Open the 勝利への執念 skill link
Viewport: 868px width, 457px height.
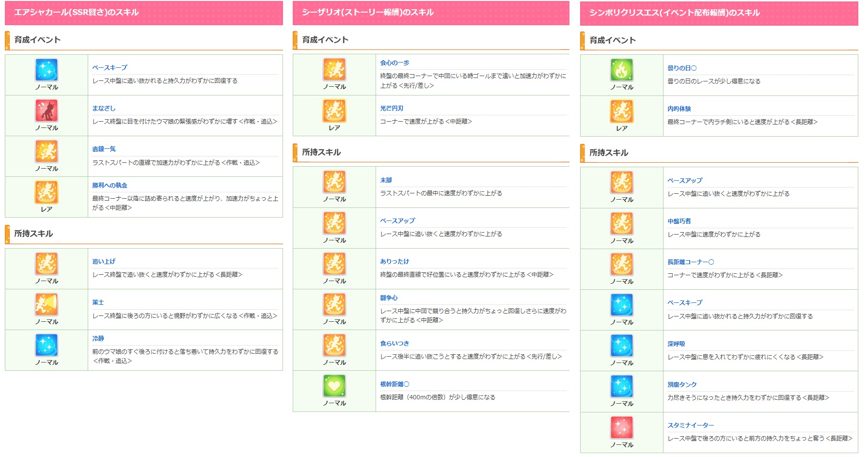[x=110, y=186]
